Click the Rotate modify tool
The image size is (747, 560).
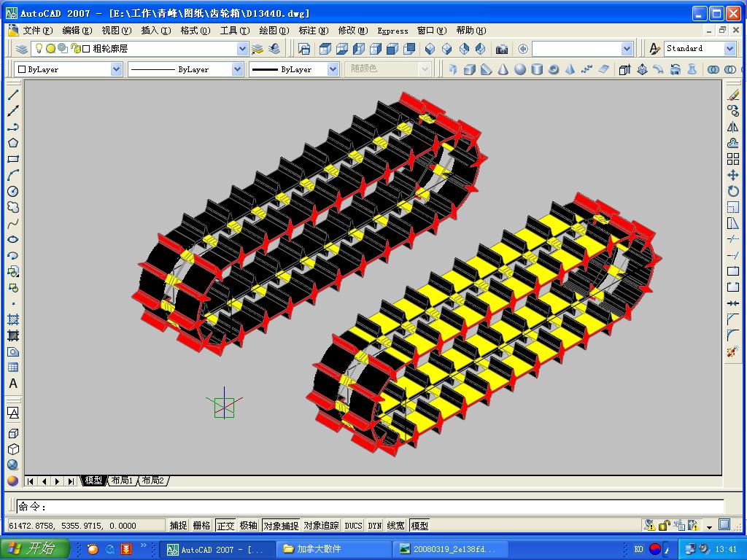coord(733,192)
